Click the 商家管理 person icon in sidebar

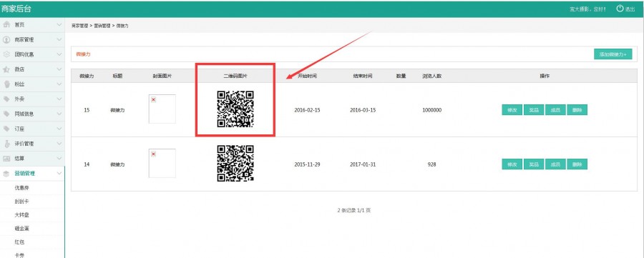6,40
